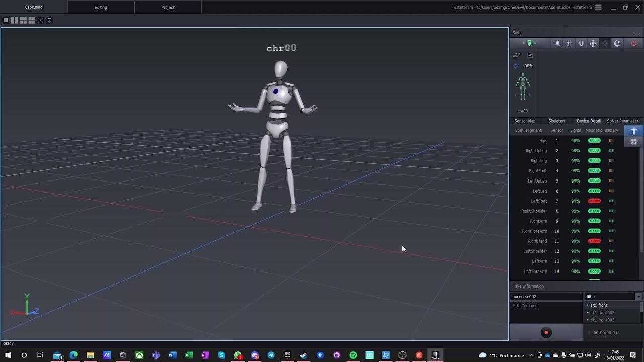Open the Solver Parameter tab

(x=622, y=121)
